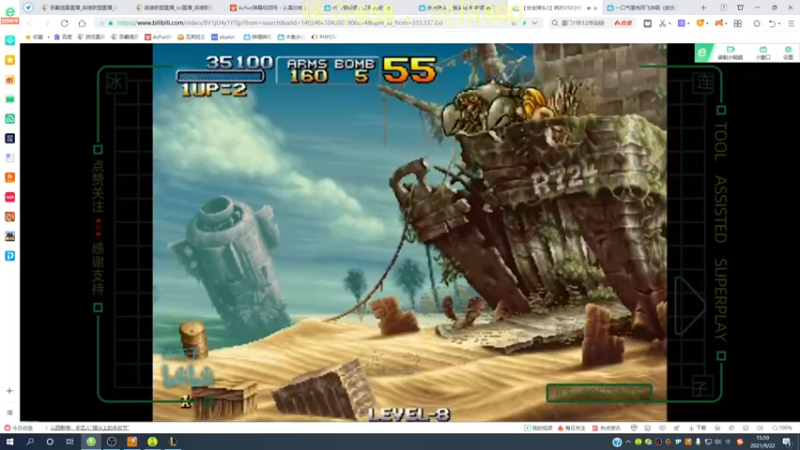Click the browser forward arrow
The height and width of the screenshot is (450, 800).
click(x=46, y=23)
